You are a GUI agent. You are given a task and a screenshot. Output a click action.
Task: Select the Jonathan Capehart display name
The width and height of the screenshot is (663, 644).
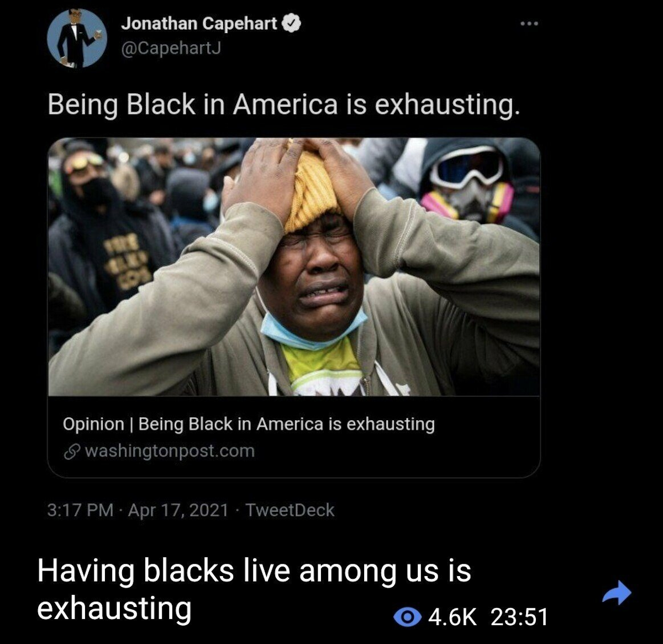tap(199, 24)
